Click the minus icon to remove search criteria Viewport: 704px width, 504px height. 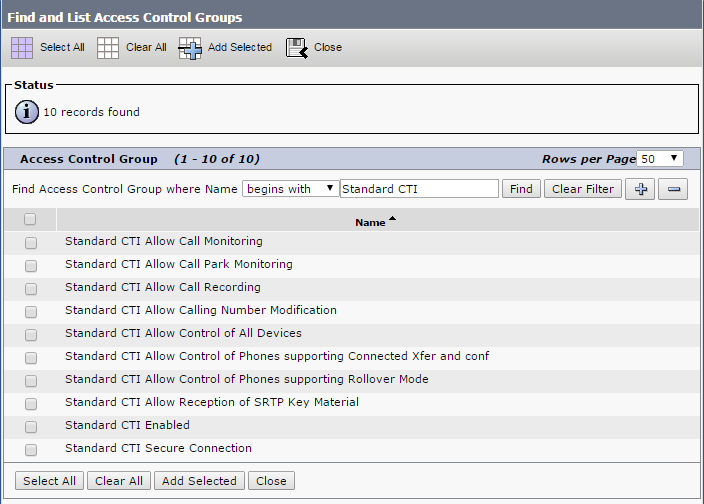pos(673,189)
